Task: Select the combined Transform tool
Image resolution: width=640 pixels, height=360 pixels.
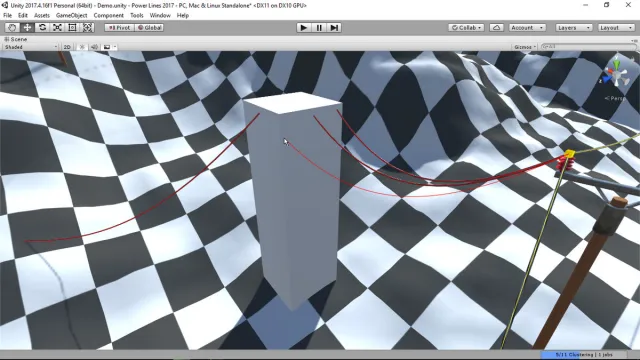Action: pyautogui.click(x=87, y=27)
